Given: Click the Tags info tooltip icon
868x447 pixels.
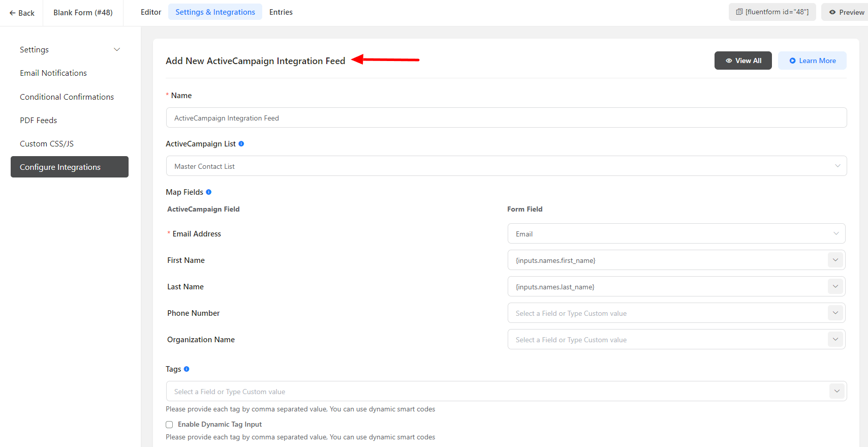Looking at the screenshot, I should coord(187,369).
